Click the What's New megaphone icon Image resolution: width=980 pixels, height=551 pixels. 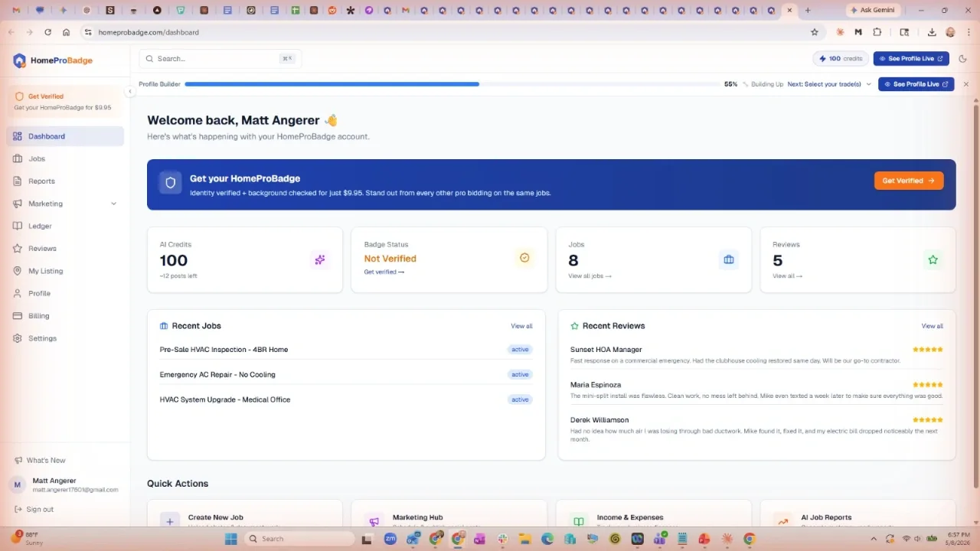[18, 461]
